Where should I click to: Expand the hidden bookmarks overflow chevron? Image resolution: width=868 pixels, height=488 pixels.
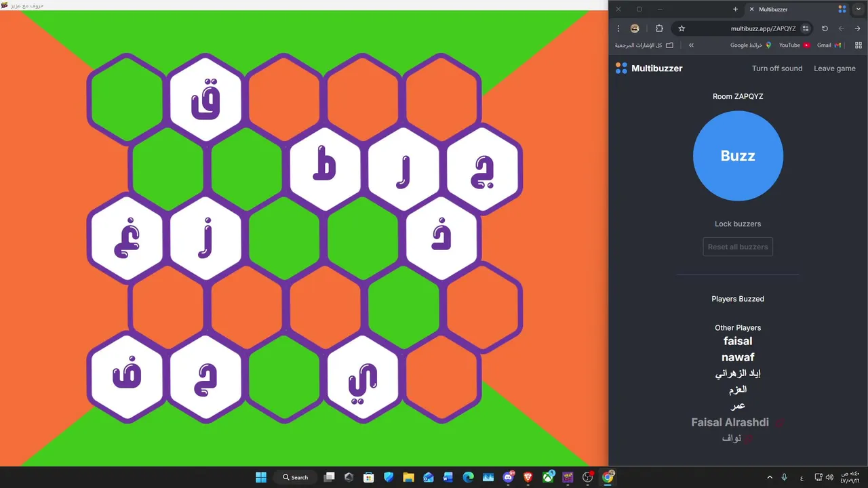[691, 45]
